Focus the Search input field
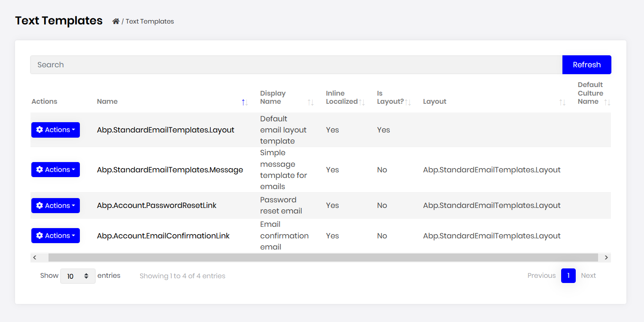 (x=296, y=65)
